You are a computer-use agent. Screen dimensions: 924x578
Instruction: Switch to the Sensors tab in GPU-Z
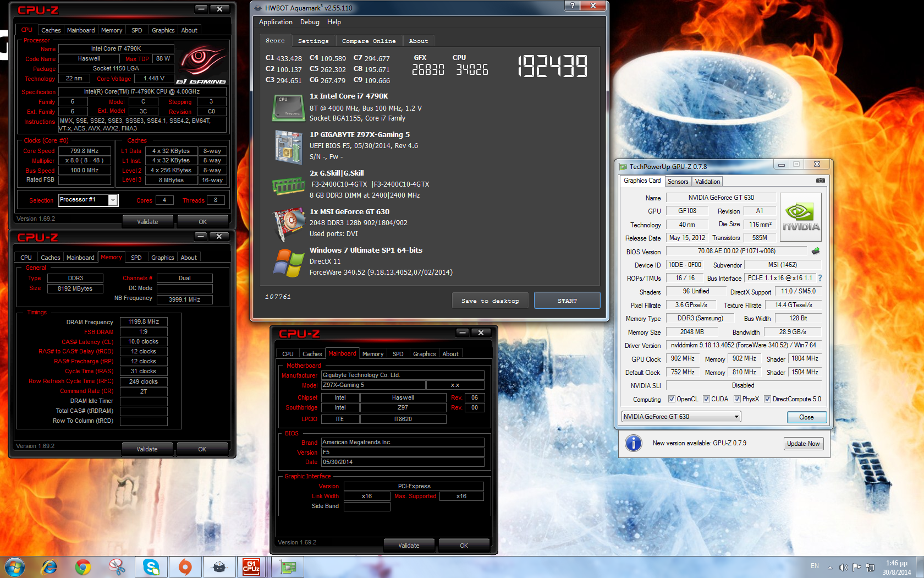pos(678,182)
